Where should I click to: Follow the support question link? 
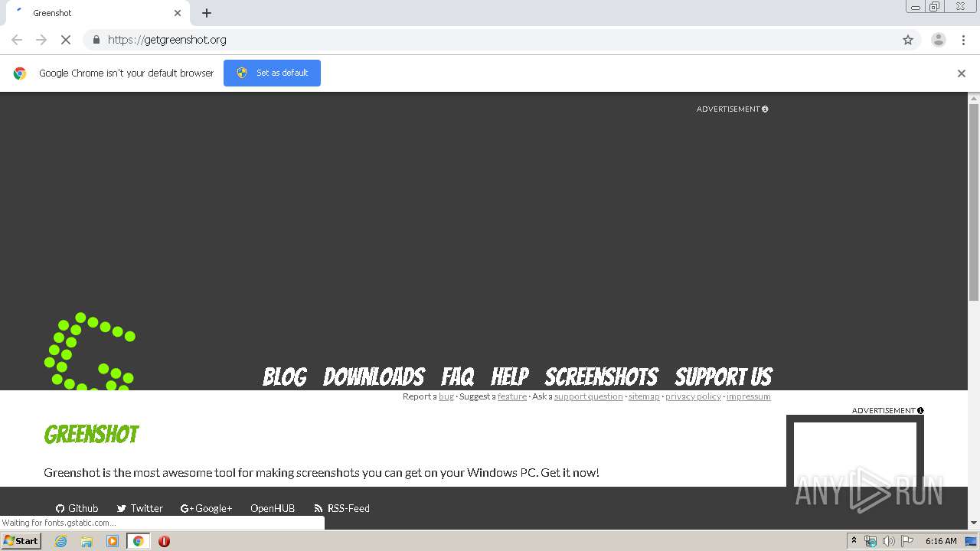click(x=588, y=396)
